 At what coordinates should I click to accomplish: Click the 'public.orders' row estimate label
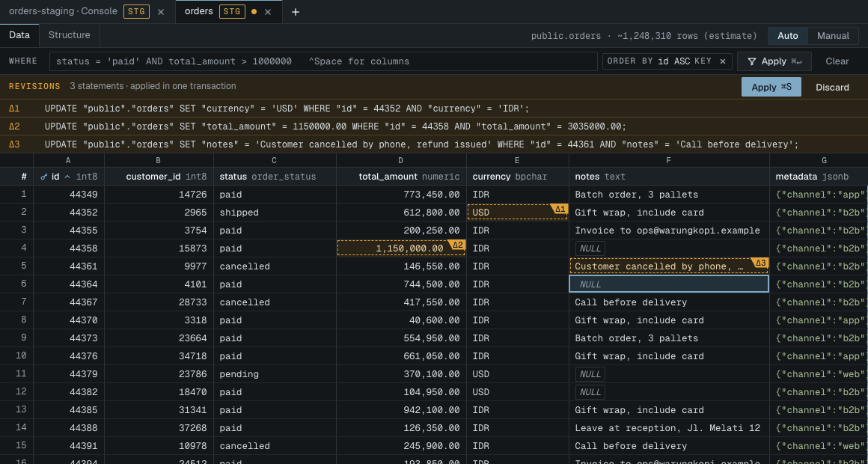(x=644, y=36)
